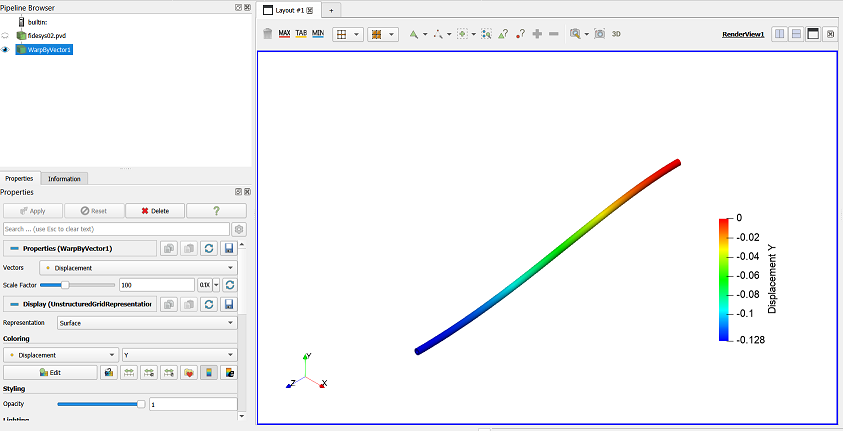Viewport: 843px width, 431px height.
Task: Click the Scale Factor value field
Action: tap(157, 285)
